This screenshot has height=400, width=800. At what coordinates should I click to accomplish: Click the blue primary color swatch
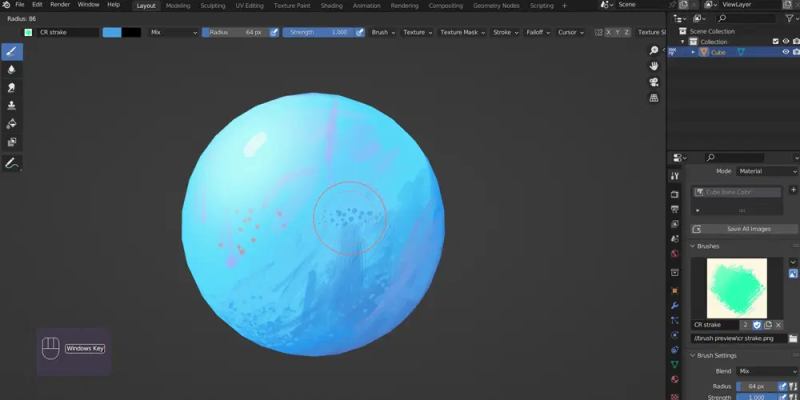point(112,32)
